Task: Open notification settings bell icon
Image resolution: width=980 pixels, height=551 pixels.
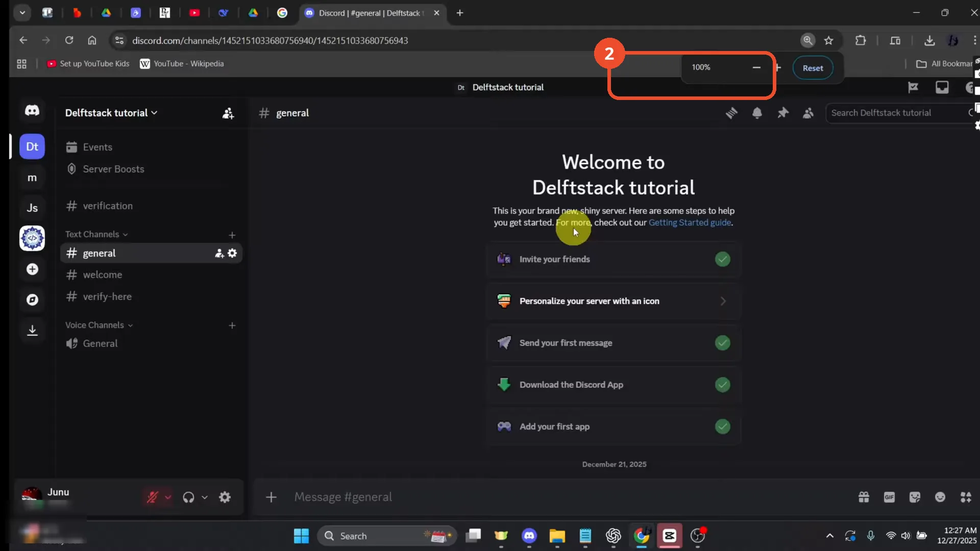Action: pyautogui.click(x=757, y=113)
